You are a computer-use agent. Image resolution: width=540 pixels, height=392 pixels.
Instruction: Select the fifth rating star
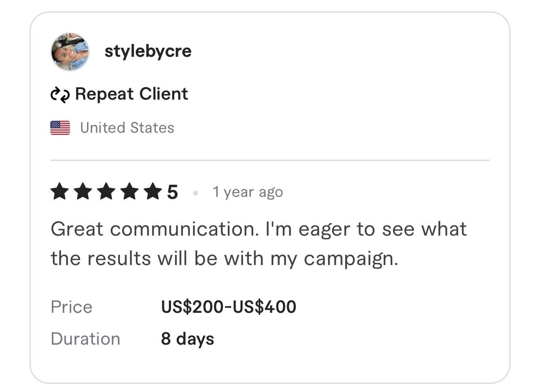[152, 192]
